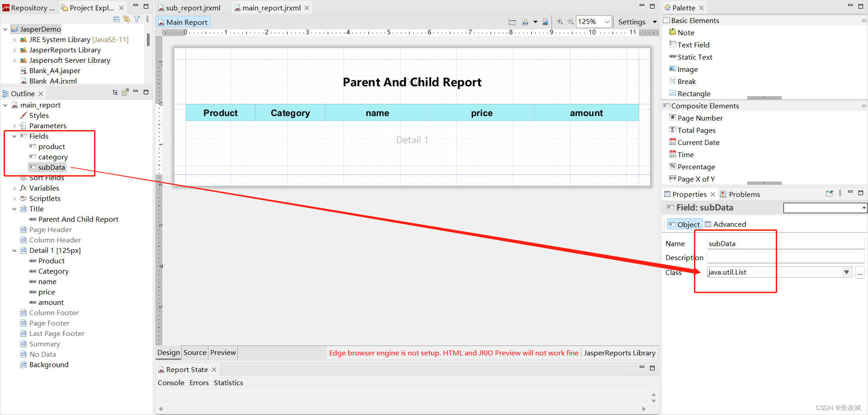Click the Zoom In magnifier icon

560,21
